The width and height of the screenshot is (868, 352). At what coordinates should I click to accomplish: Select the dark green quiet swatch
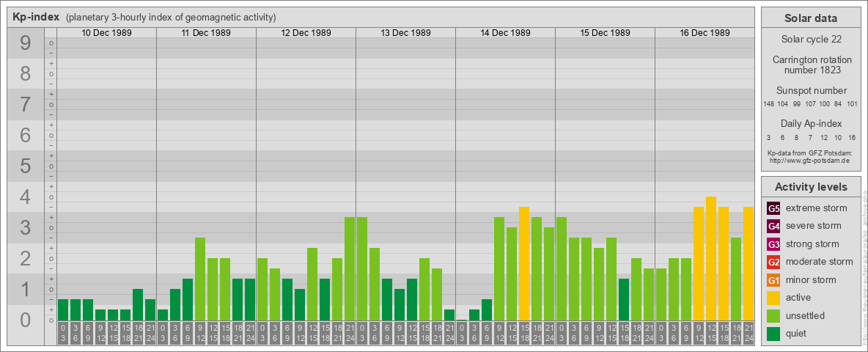click(773, 334)
